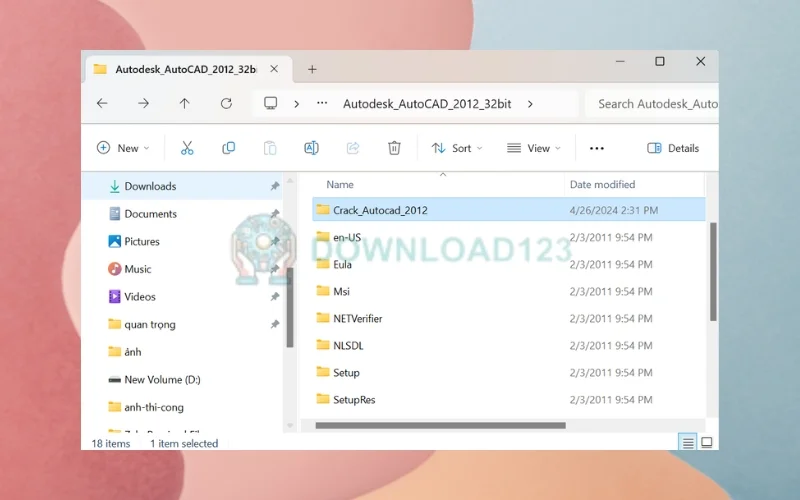
Task: Open the Sort dropdown
Action: [456, 148]
